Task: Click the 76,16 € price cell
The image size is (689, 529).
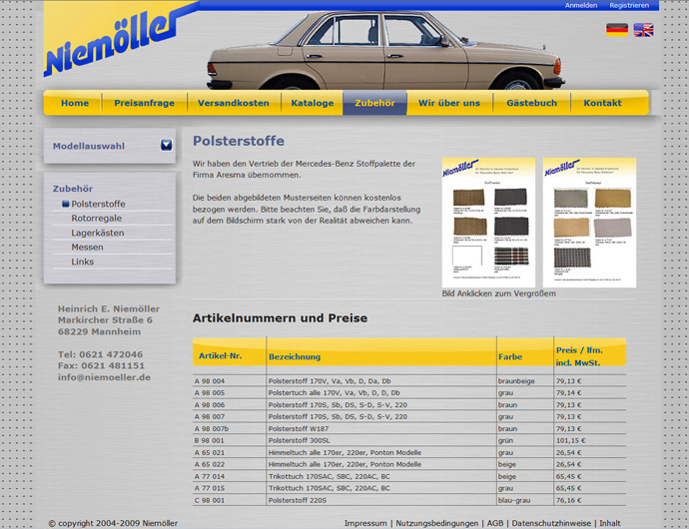Action: pyautogui.click(x=569, y=500)
